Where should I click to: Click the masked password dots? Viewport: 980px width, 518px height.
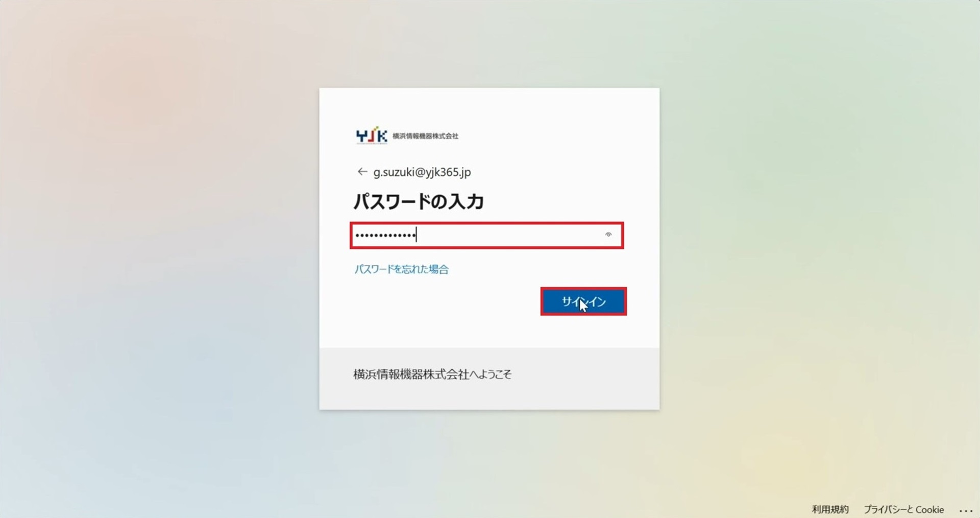click(x=385, y=236)
